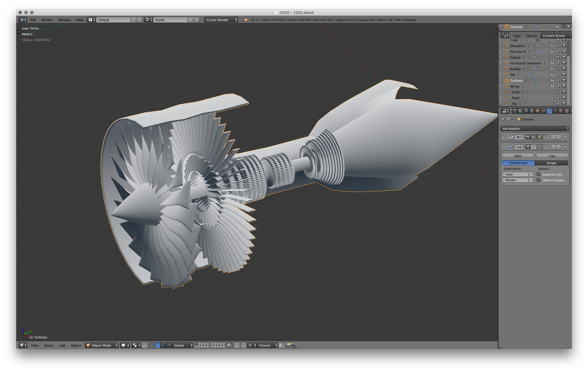Click the OpenGL render image camera icon
588x372 pixels.
coord(288,345)
